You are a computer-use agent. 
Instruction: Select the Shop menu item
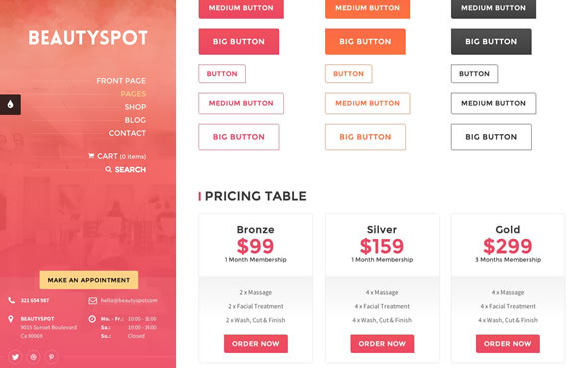135,107
